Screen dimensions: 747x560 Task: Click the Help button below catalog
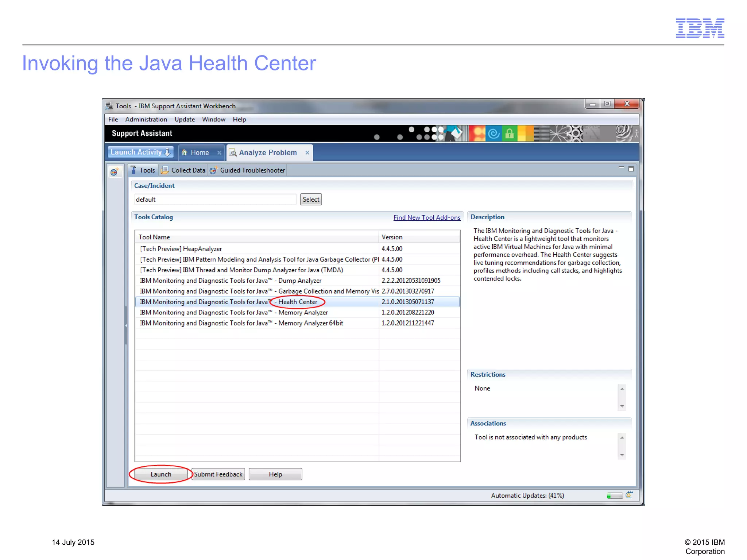click(x=275, y=474)
